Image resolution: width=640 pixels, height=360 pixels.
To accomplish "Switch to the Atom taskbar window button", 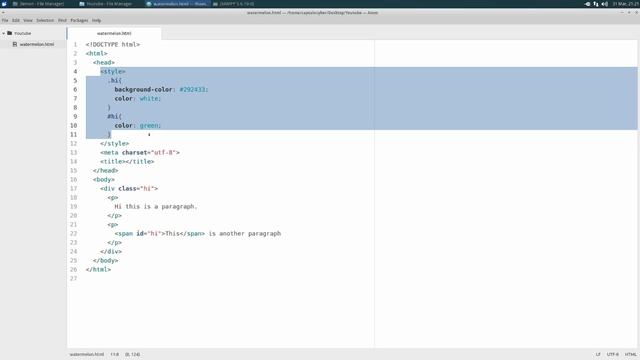I will click(177, 4).
